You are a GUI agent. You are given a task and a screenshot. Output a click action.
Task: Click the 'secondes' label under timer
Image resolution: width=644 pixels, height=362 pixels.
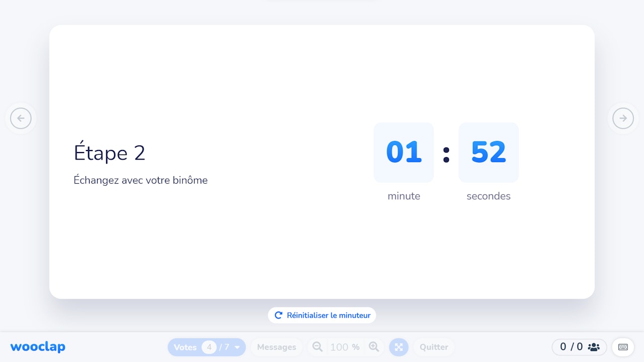pyautogui.click(x=489, y=196)
